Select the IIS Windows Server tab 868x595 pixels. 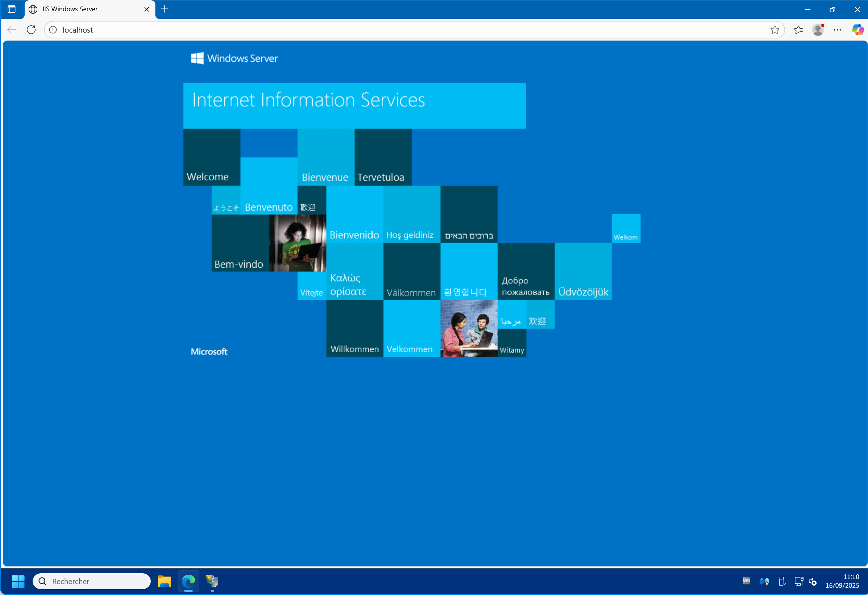70,9
